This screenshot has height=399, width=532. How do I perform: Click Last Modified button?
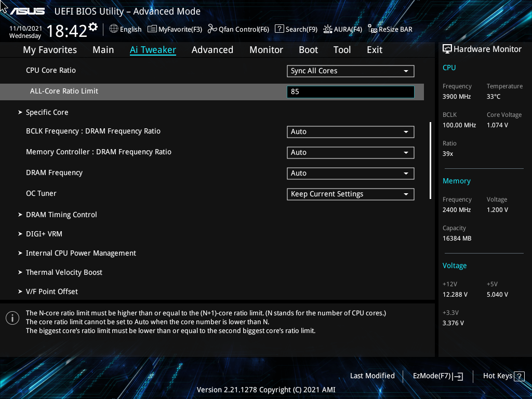click(x=373, y=376)
